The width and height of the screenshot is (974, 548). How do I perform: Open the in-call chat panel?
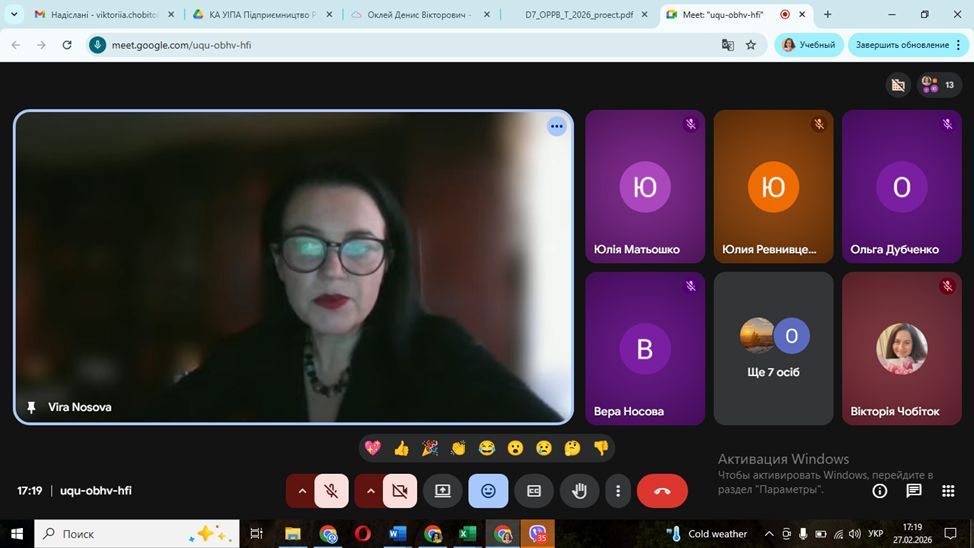[913, 491]
